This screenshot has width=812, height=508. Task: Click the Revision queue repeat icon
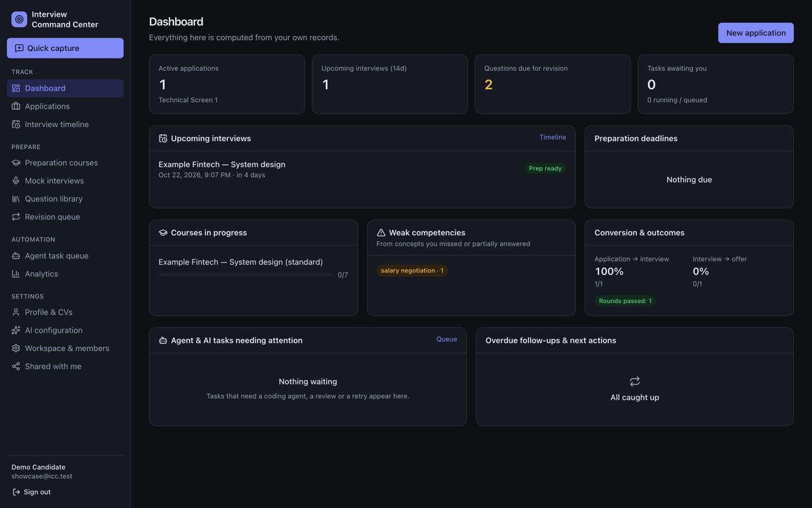pos(16,217)
